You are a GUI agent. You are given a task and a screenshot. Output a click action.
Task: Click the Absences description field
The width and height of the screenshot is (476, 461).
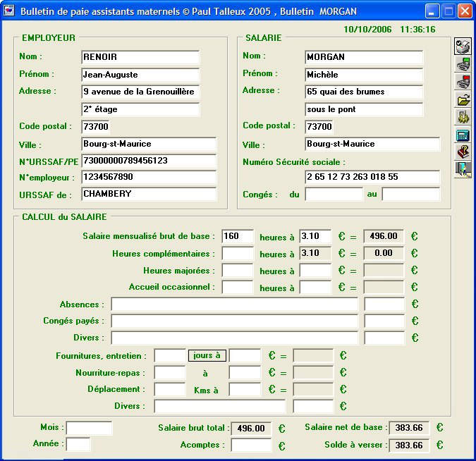(235, 304)
